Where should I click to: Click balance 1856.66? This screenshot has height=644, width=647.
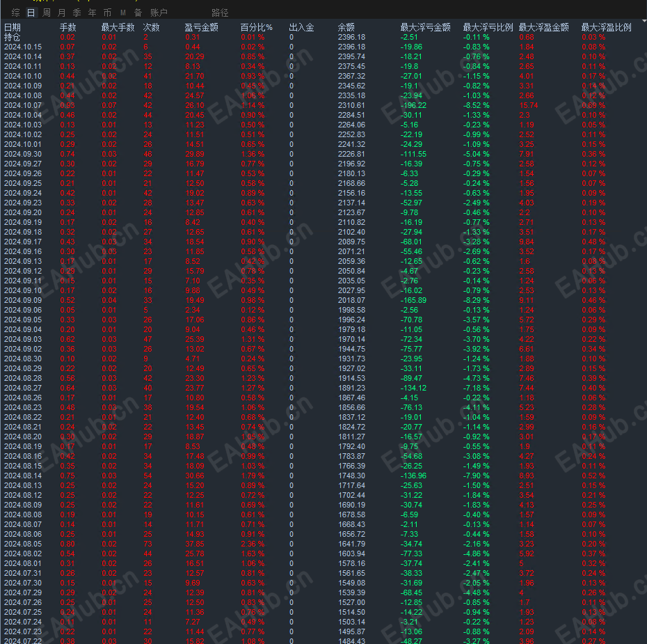[x=351, y=407]
